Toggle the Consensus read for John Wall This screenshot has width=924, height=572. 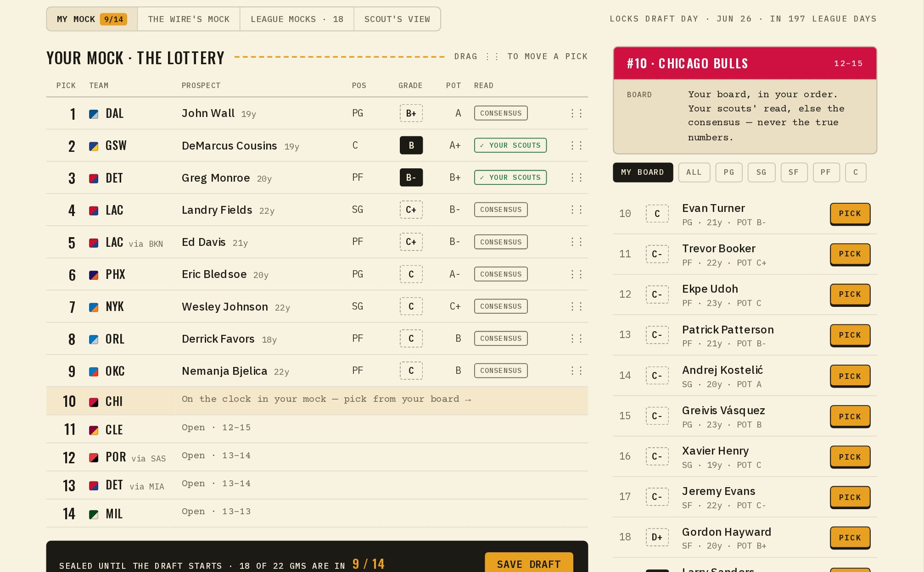click(501, 113)
